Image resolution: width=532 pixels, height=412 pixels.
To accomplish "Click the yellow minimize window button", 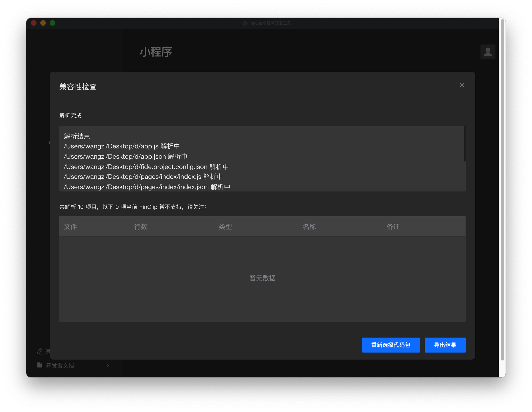I will coord(43,23).
